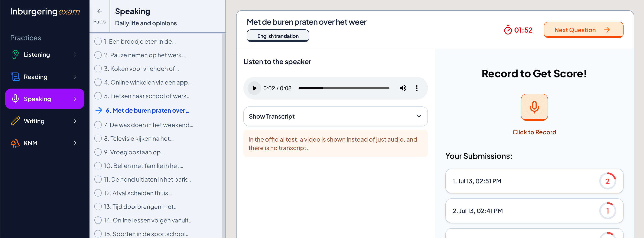
Task: Select radio for 15. Sporten in de sportschool
Action: [x=98, y=234]
